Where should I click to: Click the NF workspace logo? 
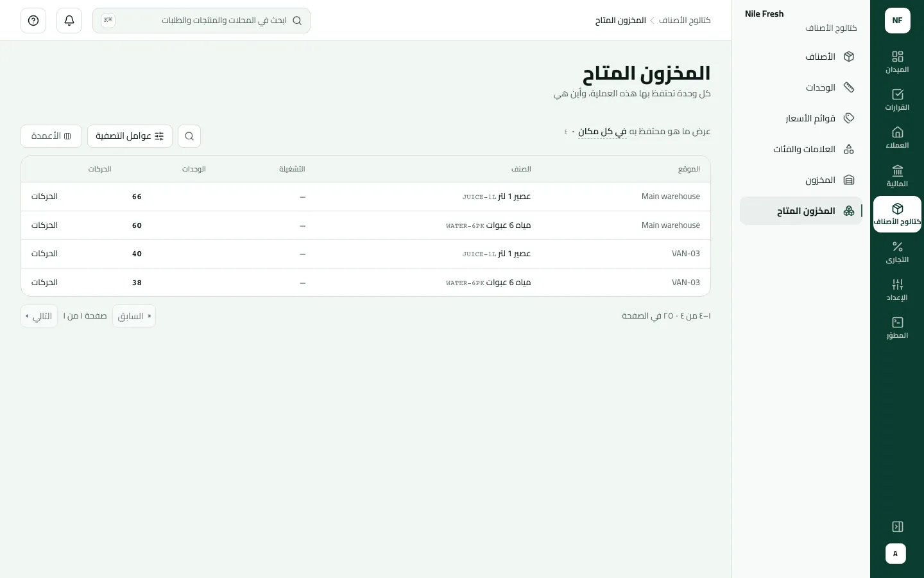(897, 21)
